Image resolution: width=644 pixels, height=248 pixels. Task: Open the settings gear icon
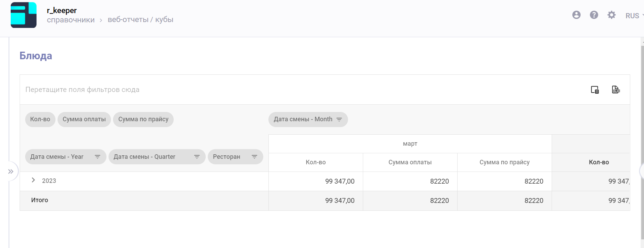click(611, 15)
